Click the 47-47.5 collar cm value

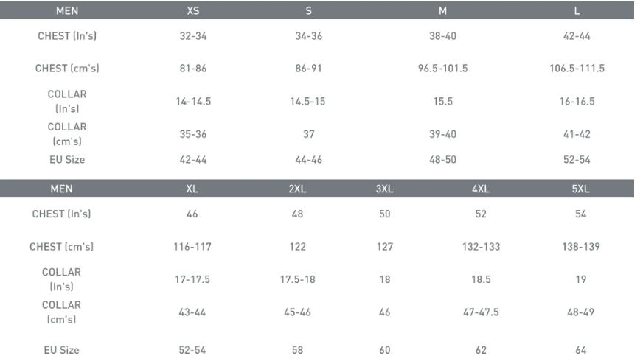[x=481, y=312]
